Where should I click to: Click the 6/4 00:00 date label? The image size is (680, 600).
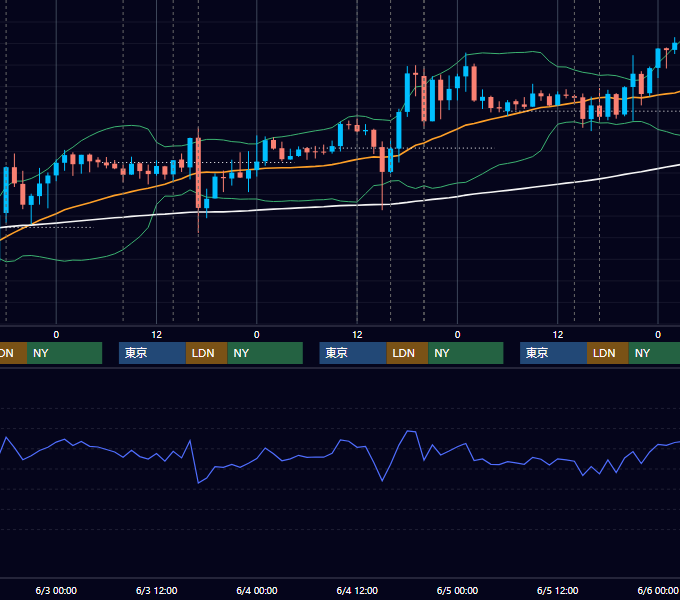[x=257, y=590]
